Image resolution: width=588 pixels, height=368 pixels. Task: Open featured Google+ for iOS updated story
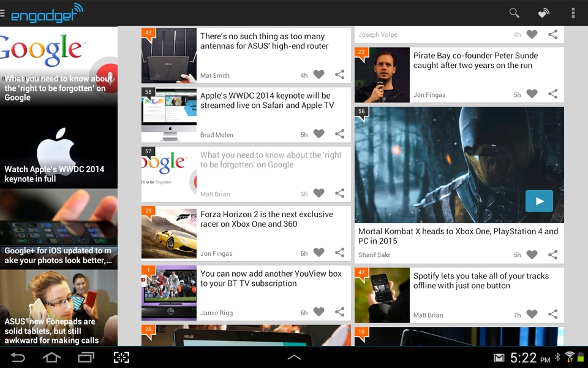click(59, 229)
